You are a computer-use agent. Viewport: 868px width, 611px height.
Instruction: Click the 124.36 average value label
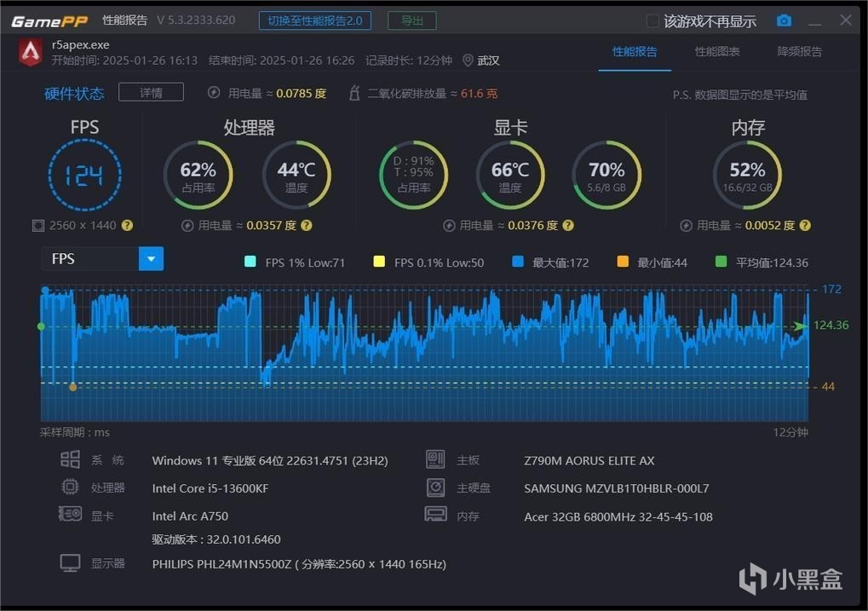coord(831,326)
